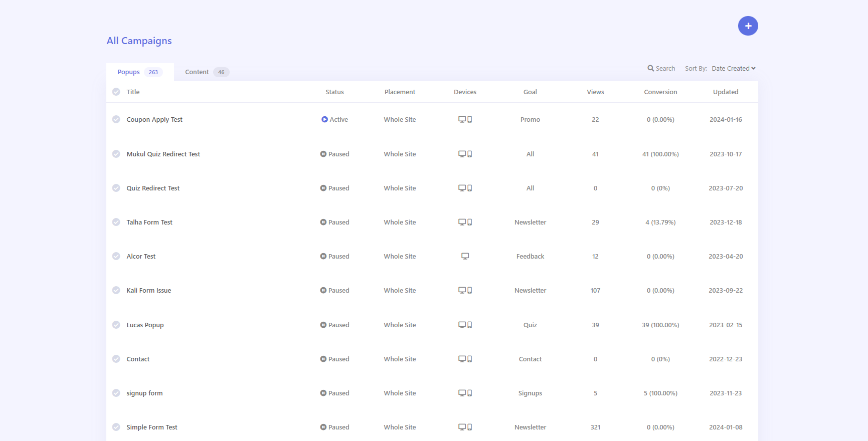Open the Coupon Apply Test campaign title
The width and height of the screenshot is (868, 441).
click(154, 119)
